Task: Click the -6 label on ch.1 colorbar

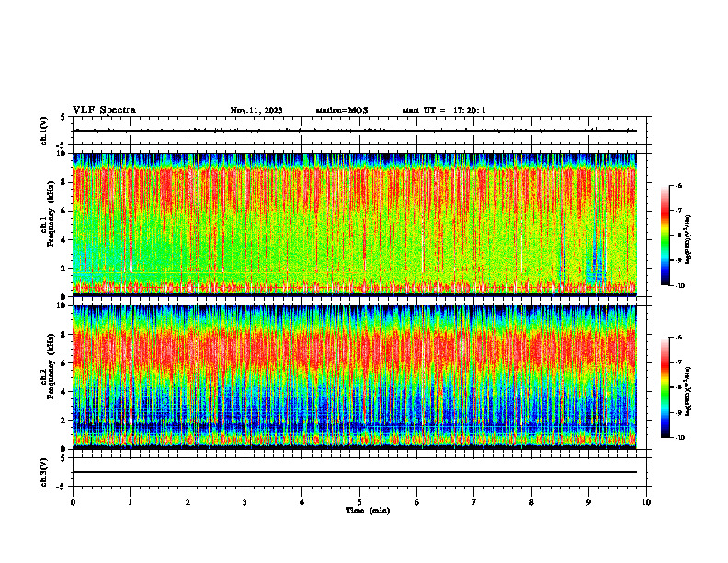Action: coord(678,185)
